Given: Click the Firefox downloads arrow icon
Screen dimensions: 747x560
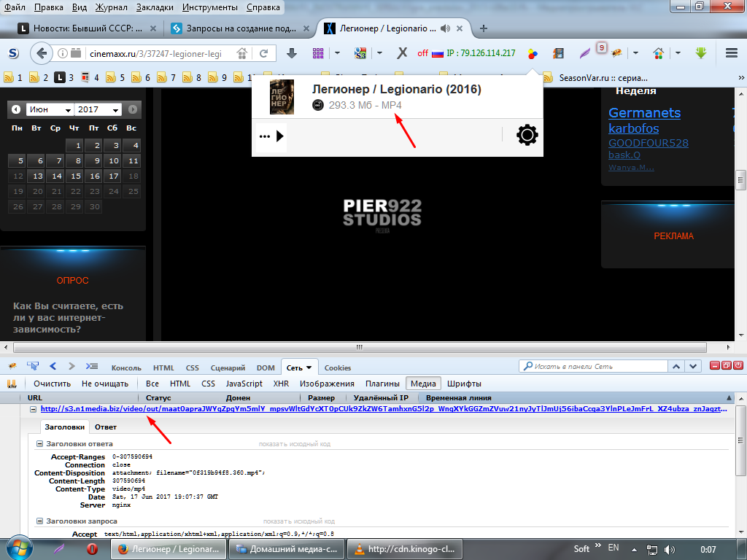Looking at the screenshot, I should pos(292,53).
